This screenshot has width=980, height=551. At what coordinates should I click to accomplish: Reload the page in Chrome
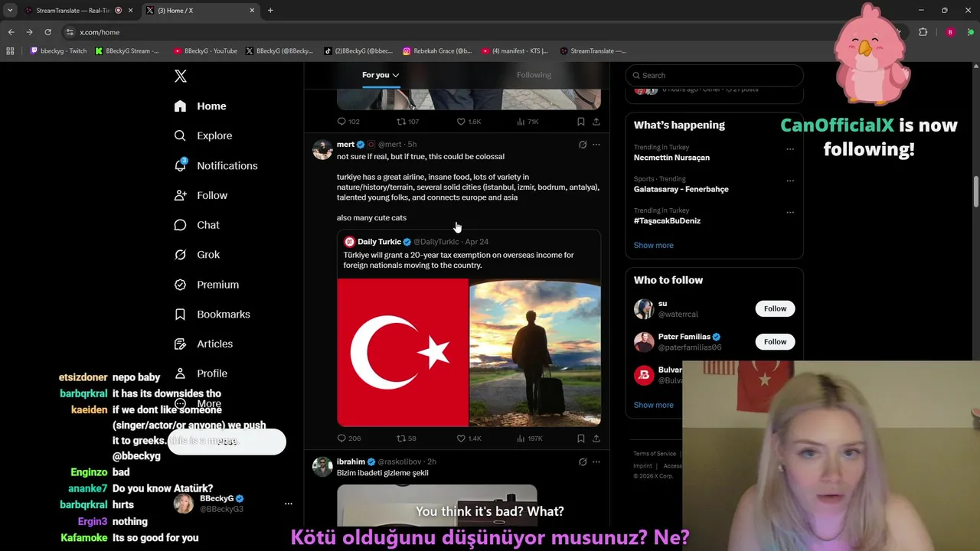click(x=47, y=32)
